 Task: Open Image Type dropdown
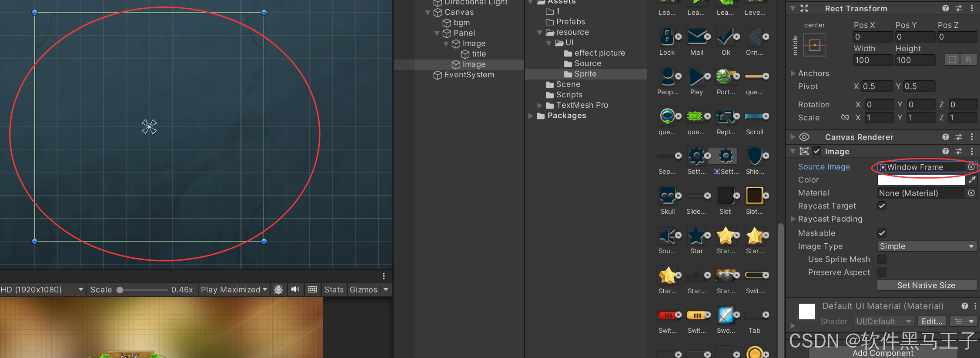[927, 246]
